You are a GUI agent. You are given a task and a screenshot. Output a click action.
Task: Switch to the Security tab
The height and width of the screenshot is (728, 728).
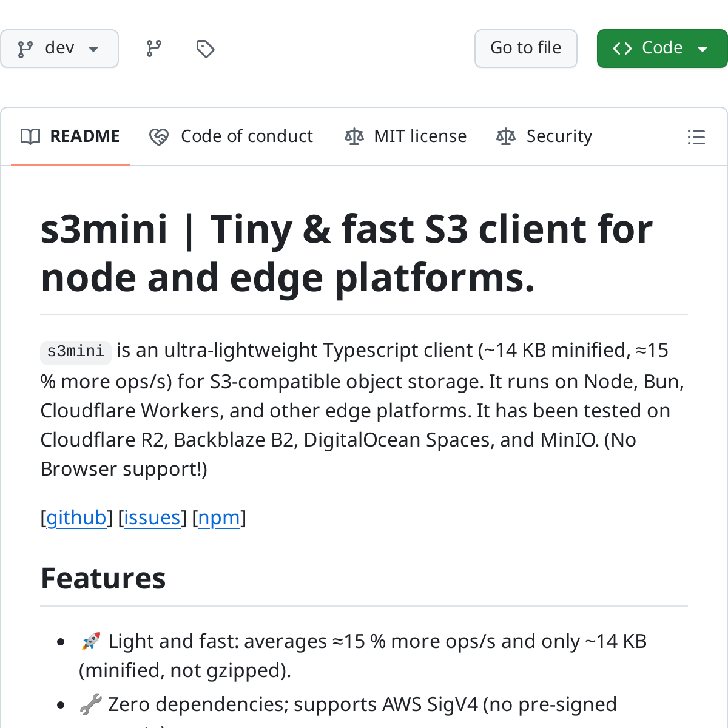[x=544, y=136]
